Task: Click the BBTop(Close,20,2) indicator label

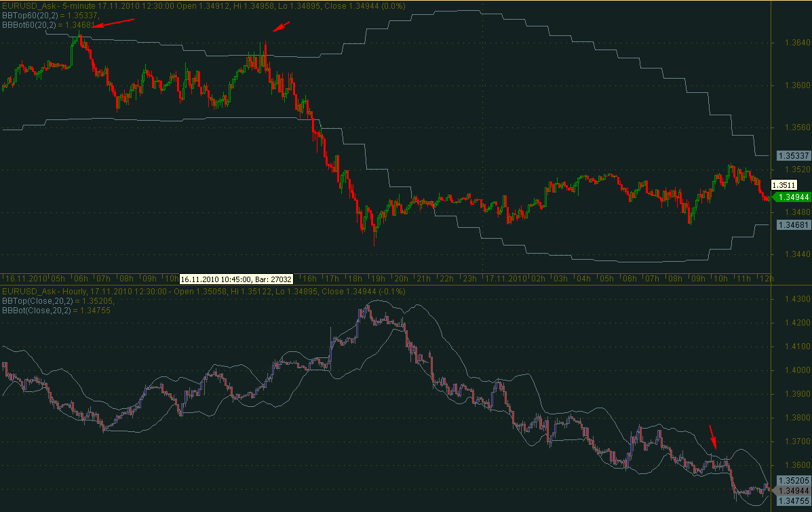Action: click(58, 300)
